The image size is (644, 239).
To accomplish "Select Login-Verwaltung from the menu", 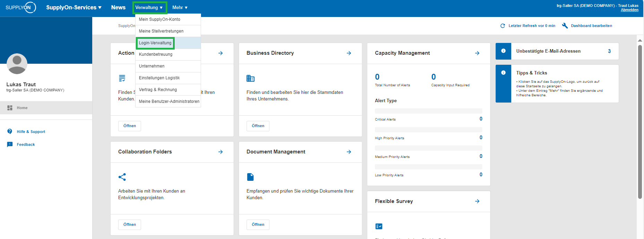I will click(155, 43).
